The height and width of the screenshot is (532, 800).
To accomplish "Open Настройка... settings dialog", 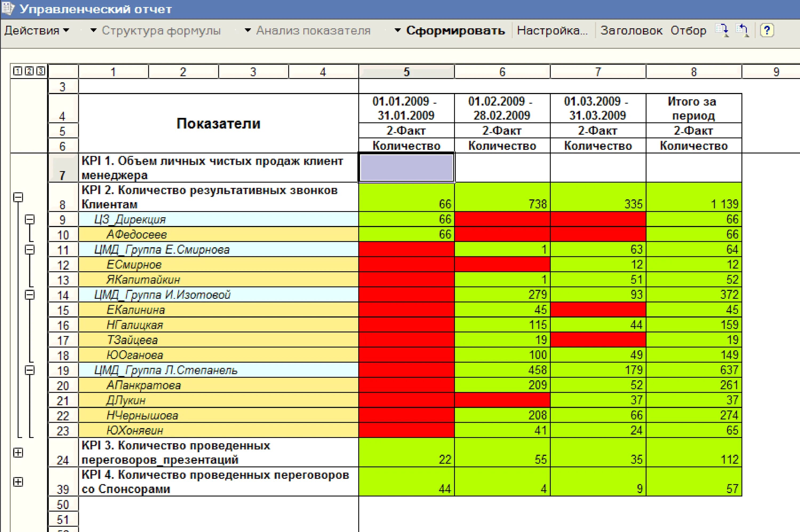I will pyautogui.click(x=552, y=31).
